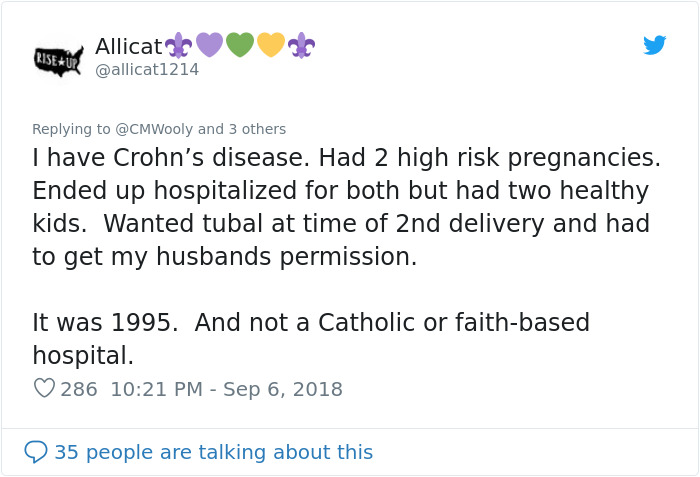Click the line about husbands permission

[x=224, y=256]
